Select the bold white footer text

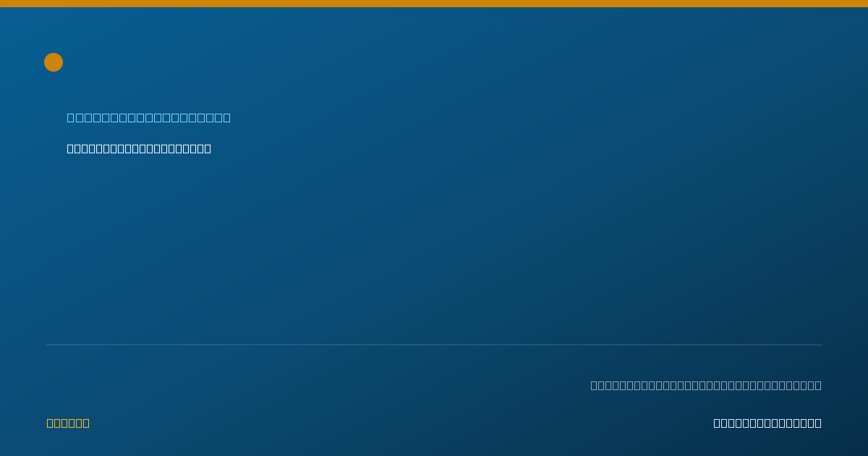coord(767,423)
